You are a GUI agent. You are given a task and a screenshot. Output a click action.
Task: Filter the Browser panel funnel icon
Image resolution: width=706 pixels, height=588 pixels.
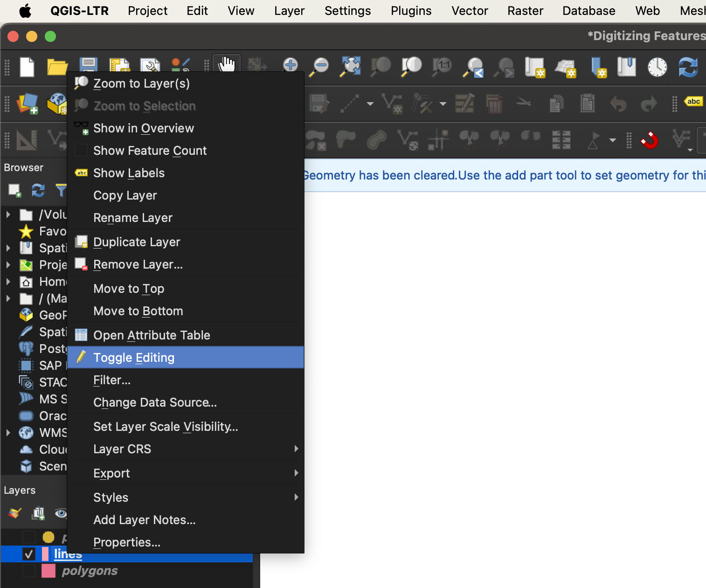pyautogui.click(x=61, y=190)
